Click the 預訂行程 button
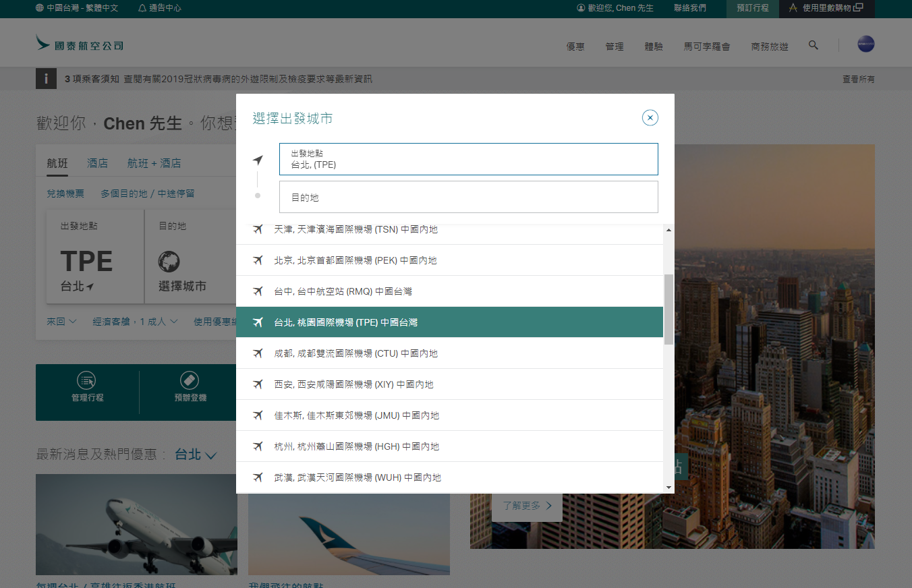This screenshot has height=588, width=912. pos(753,9)
